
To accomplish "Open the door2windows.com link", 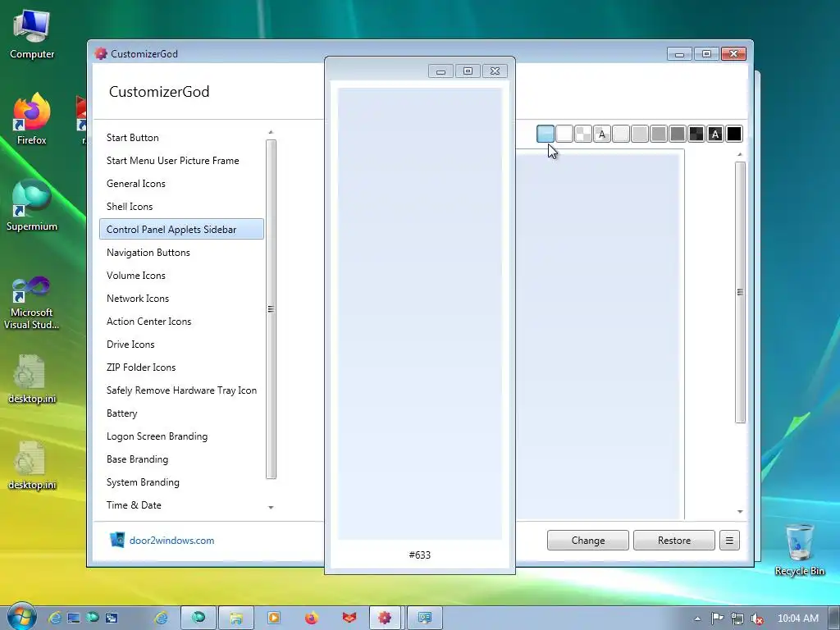I will coord(171,540).
